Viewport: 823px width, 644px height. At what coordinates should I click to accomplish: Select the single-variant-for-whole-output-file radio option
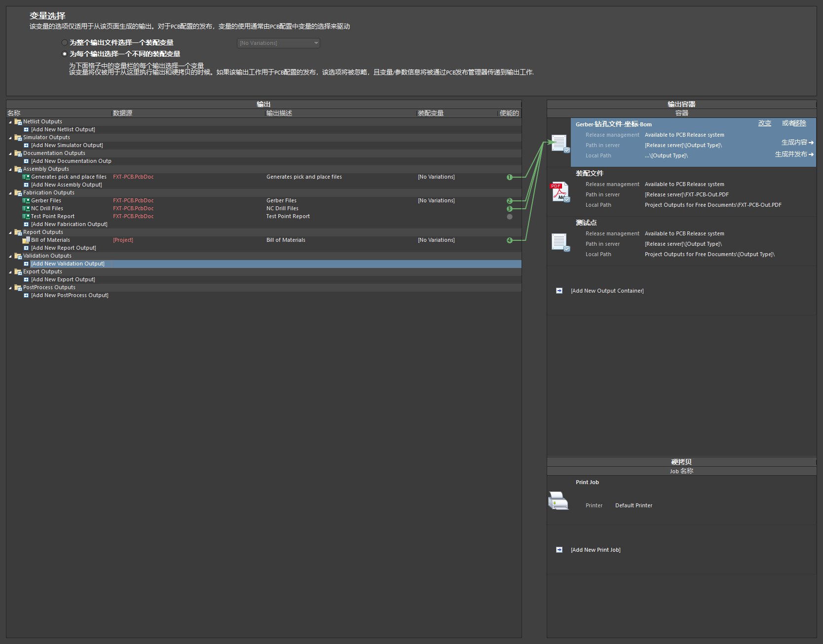pos(65,42)
